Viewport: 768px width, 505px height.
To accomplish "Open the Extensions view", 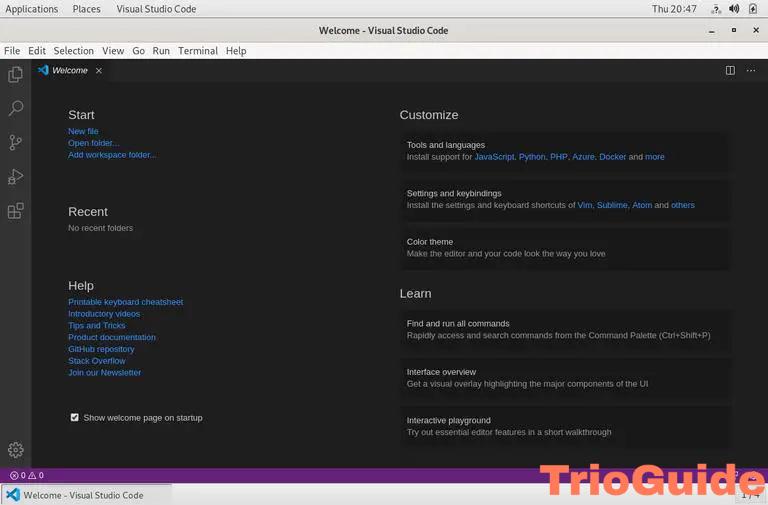I will [x=15, y=211].
